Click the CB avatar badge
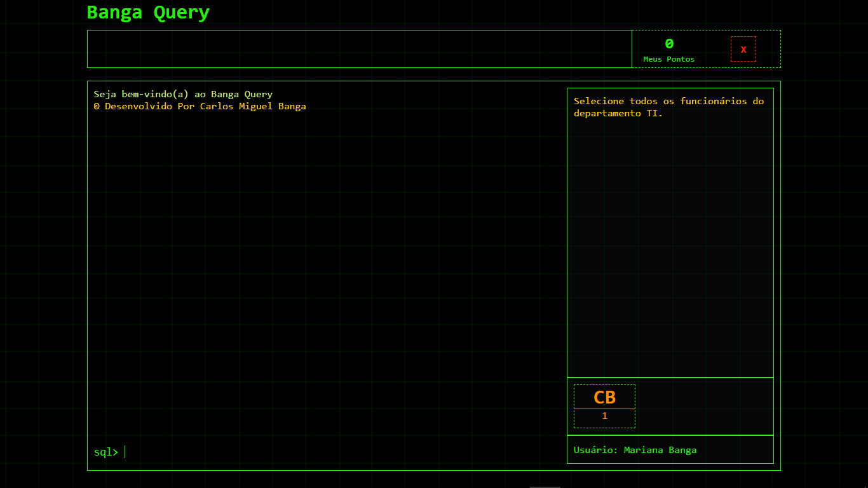868x488 pixels. click(604, 397)
